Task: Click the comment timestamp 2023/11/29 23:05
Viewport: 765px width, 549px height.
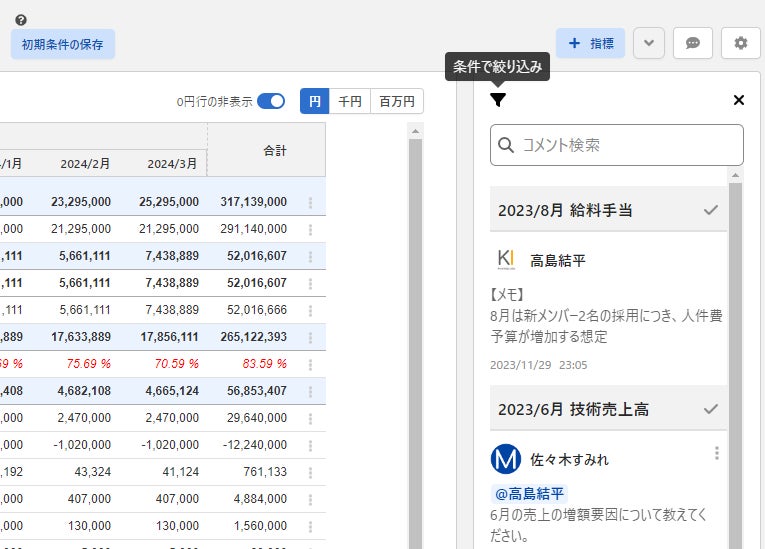Action: tap(539, 365)
